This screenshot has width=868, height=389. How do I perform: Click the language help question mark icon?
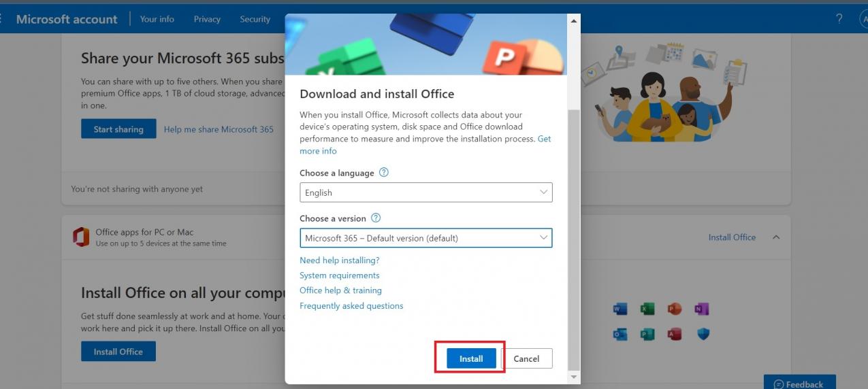(384, 173)
